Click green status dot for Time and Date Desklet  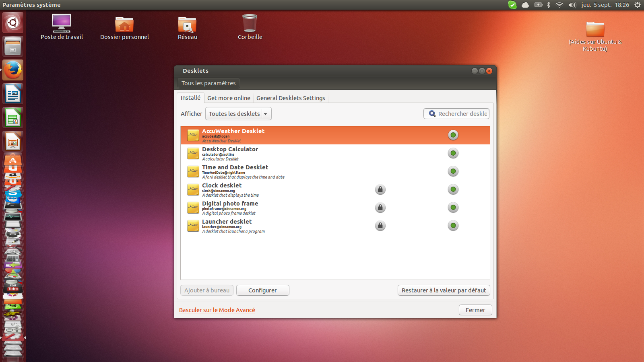coord(453,171)
